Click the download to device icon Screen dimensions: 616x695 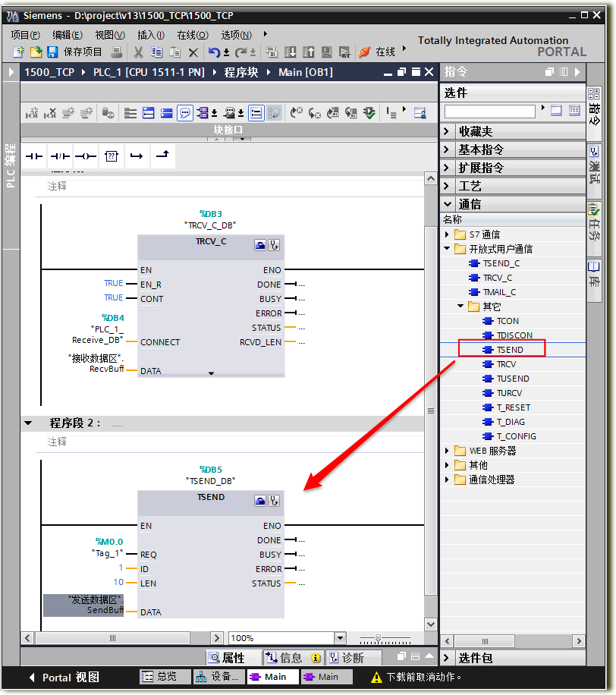pyautogui.click(x=291, y=52)
